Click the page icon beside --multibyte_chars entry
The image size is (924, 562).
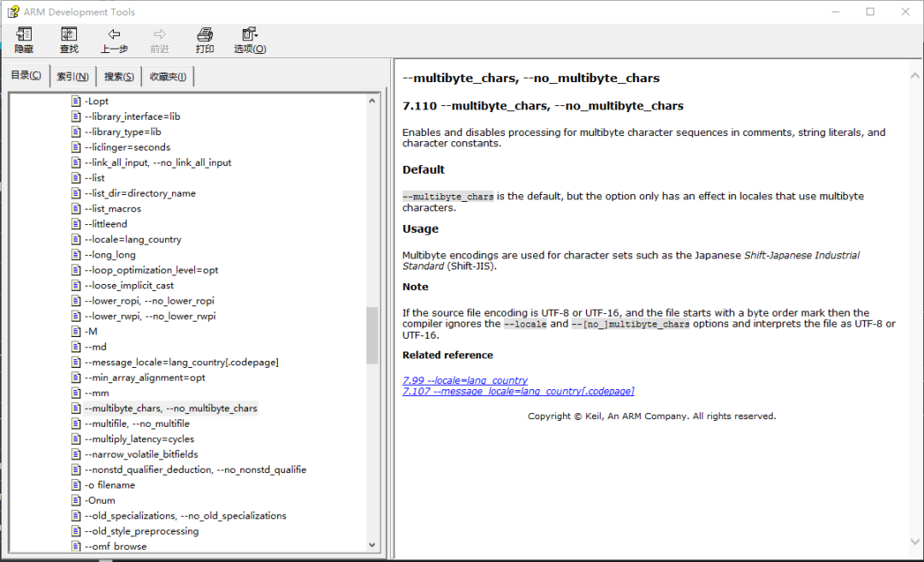coord(76,408)
